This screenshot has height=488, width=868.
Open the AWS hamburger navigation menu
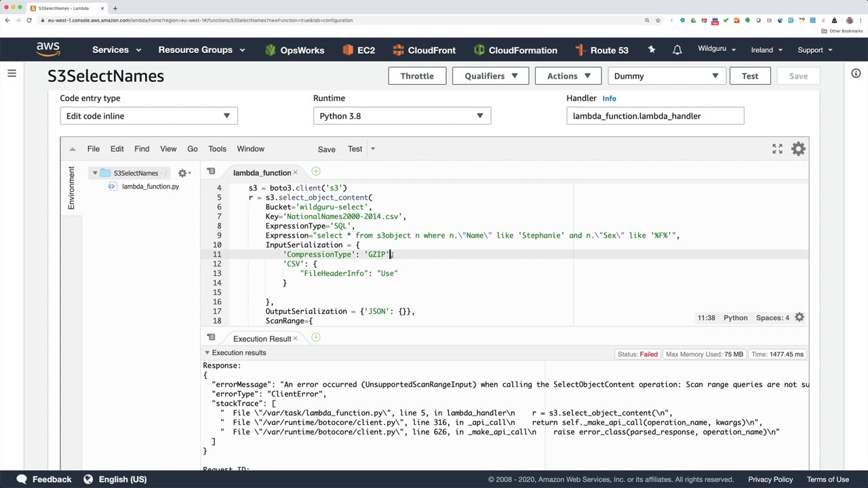(x=12, y=73)
